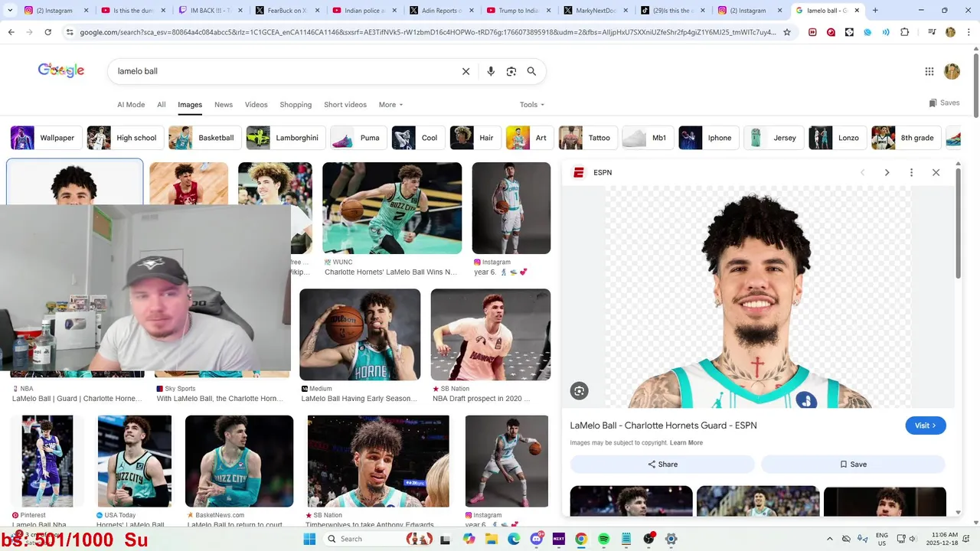The height and width of the screenshot is (551, 980).
Task: Open File Explorer from the taskbar
Action: pos(492,539)
